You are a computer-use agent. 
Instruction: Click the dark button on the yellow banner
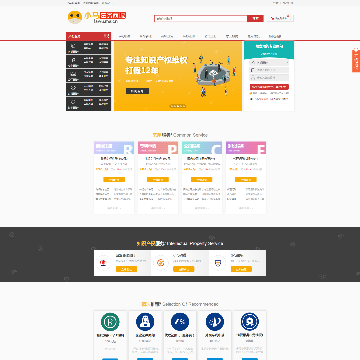point(137,91)
